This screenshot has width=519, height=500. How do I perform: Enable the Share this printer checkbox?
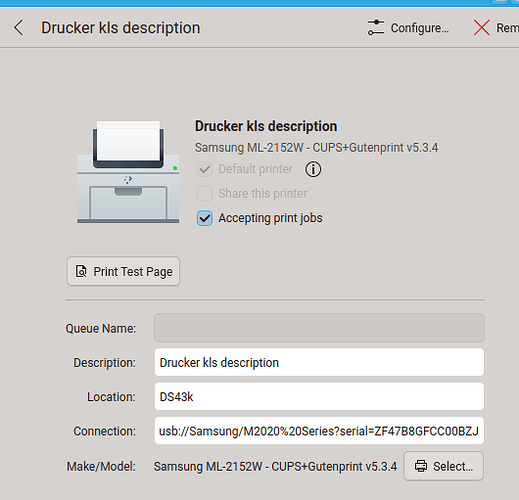[x=205, y=194]
